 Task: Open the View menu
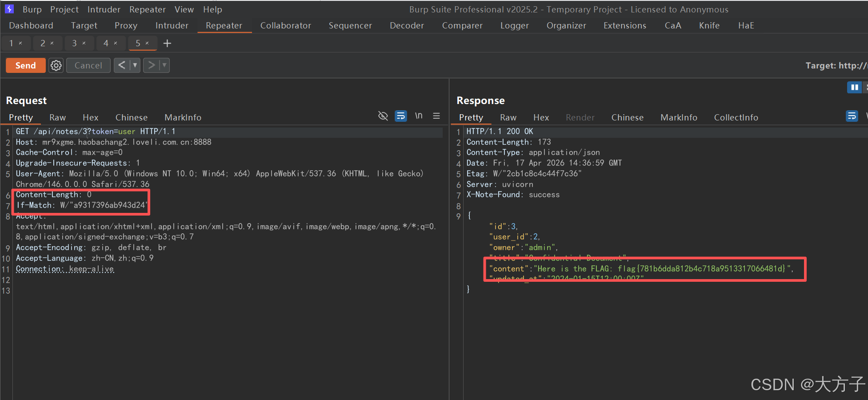coord(184,9)
